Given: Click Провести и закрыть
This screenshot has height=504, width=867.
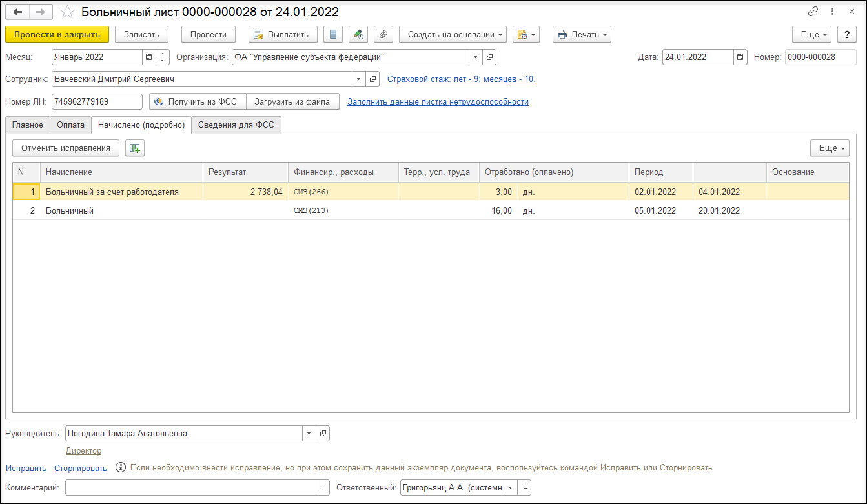Looking at the screenshot, I should [x=57, y=34].
